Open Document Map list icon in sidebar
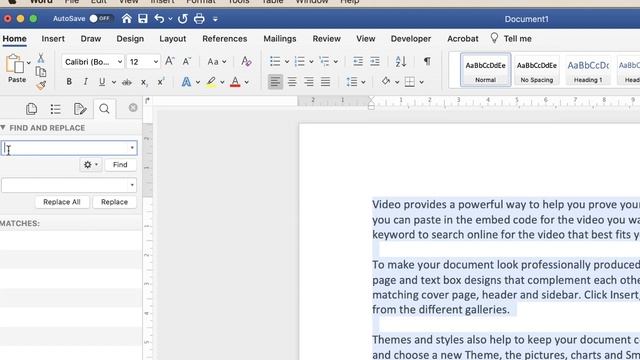Viewport: 640px width, 360px height. tap(56, 109)
